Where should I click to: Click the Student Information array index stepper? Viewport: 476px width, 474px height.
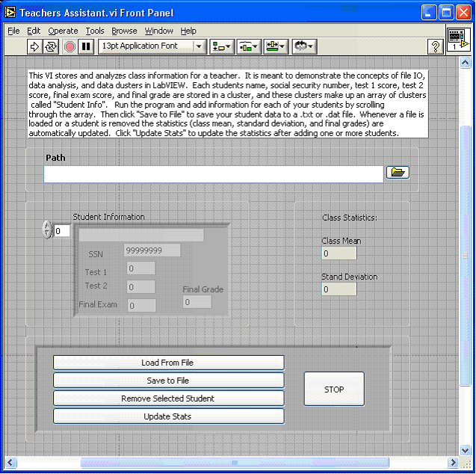(x=47, y=230)
